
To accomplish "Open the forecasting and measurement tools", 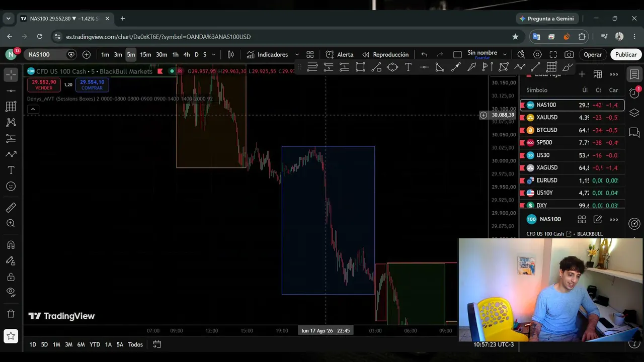I will pos(11,138).
